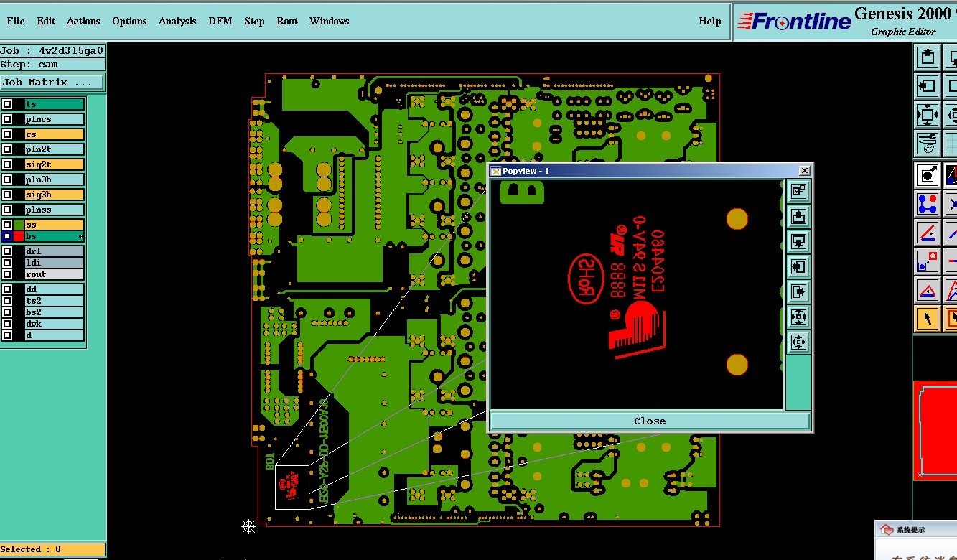Select the red-blue triangle snap tool

pyautogui.click(x=928, y=291)
